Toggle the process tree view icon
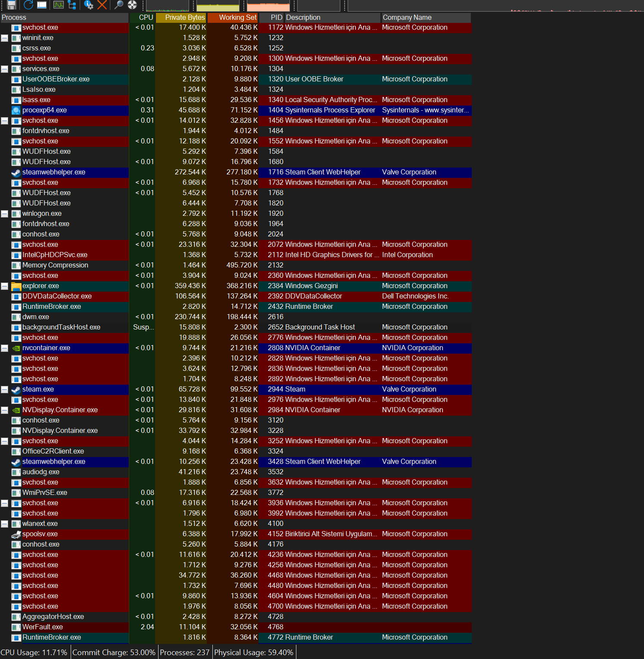Viewport: 644px width, 659px height. pyautogui.click(x=72, y=5)
